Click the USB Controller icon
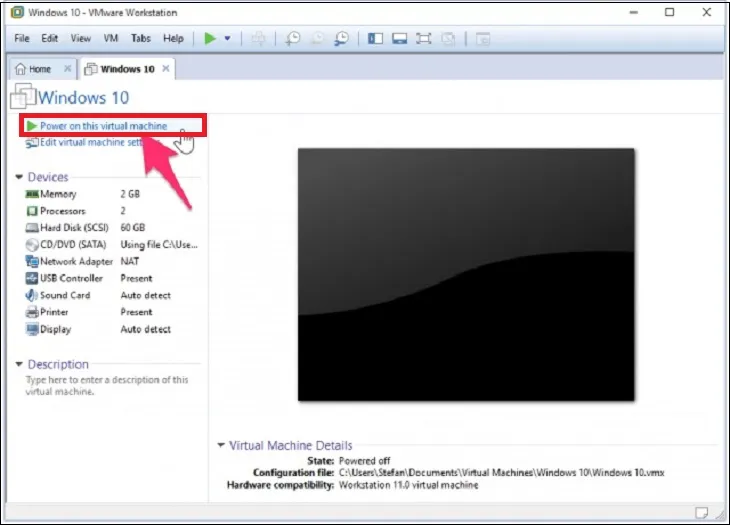This screenshot has height=525, width=730. click(x=32, y=278)
